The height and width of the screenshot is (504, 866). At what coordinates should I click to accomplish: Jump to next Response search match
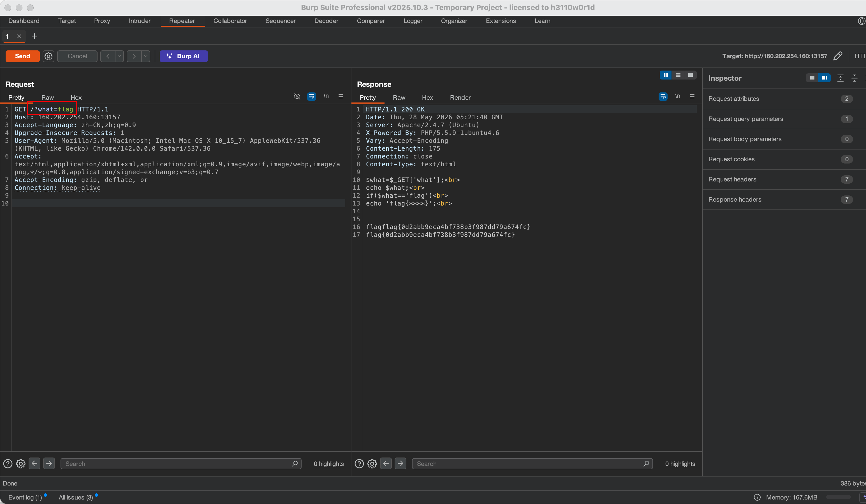click(x=401, y=463)
